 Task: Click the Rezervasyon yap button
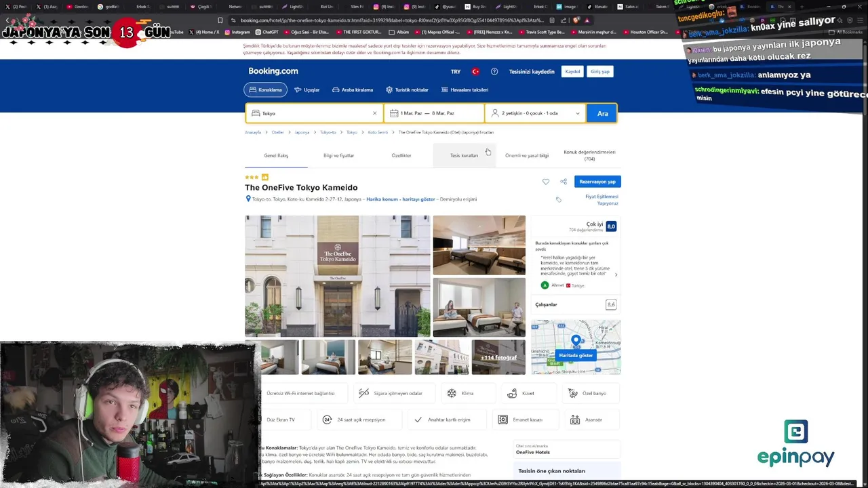click(x=597, y=182)
